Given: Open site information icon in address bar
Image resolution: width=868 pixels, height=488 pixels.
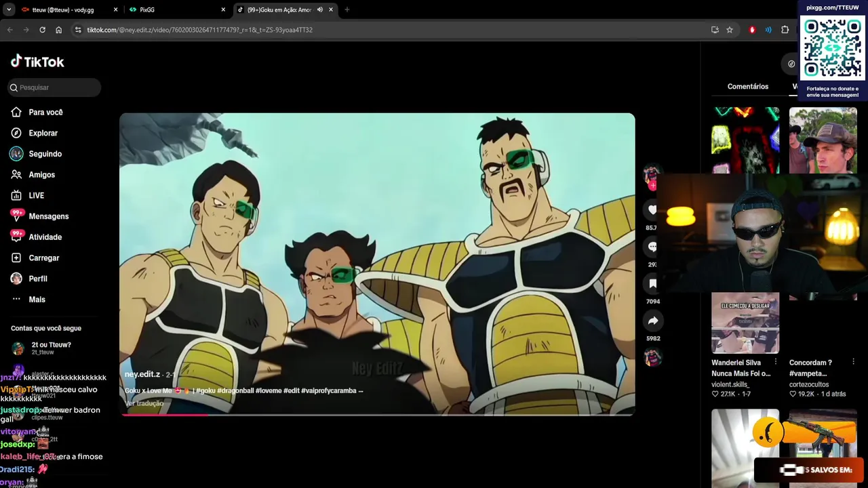Looking at the screenshot, I should tap(78, 30).
